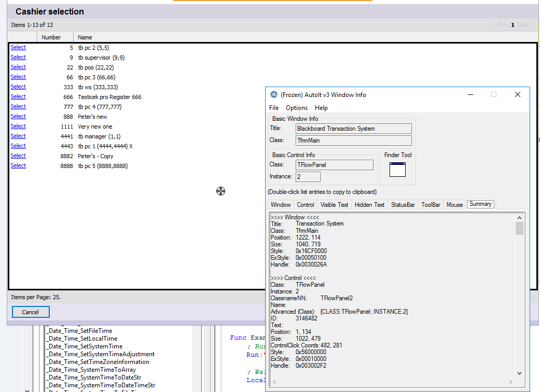Viewport: 540px width, 392px height.
Task: Click the Name column header
Action: pyautogui.click(x=85, y=37)
